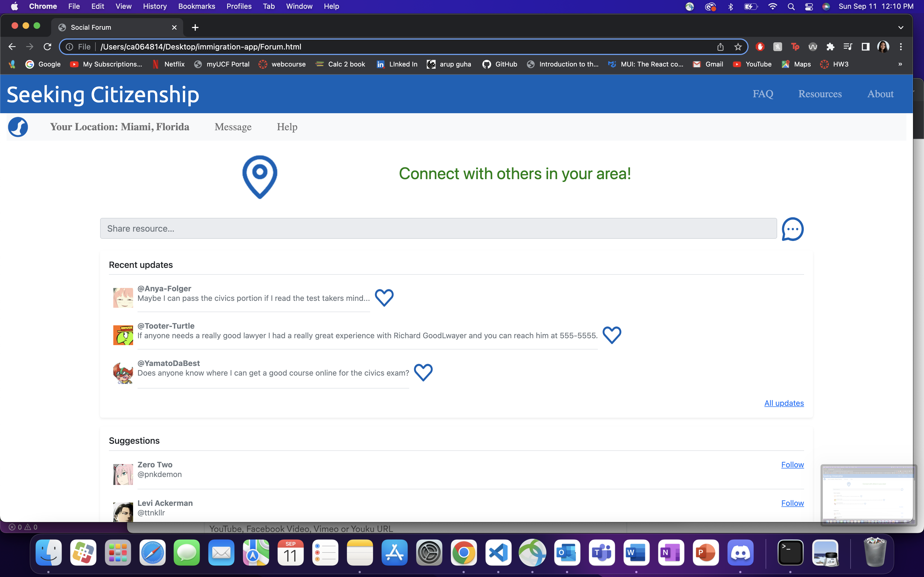The height and width of the screenshot is (577, 924).
Task: Open the Bookmarks menu in menu bar
Action: click(196, 7)
